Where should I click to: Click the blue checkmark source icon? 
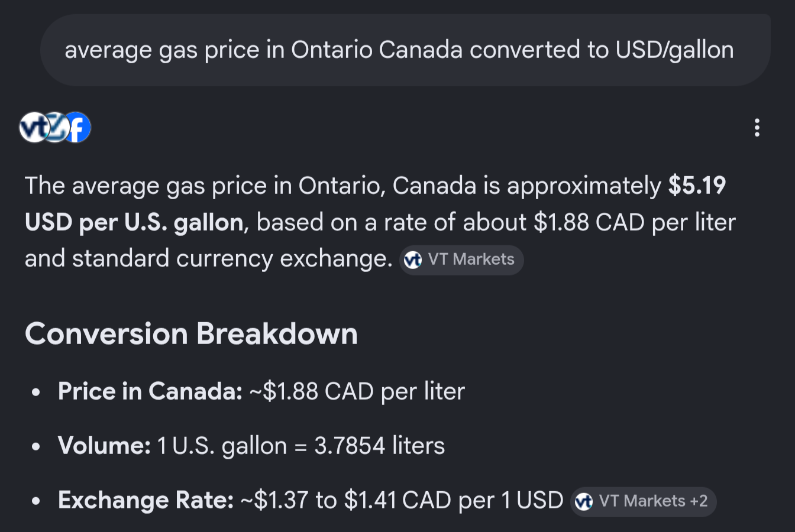pos(56,127)
